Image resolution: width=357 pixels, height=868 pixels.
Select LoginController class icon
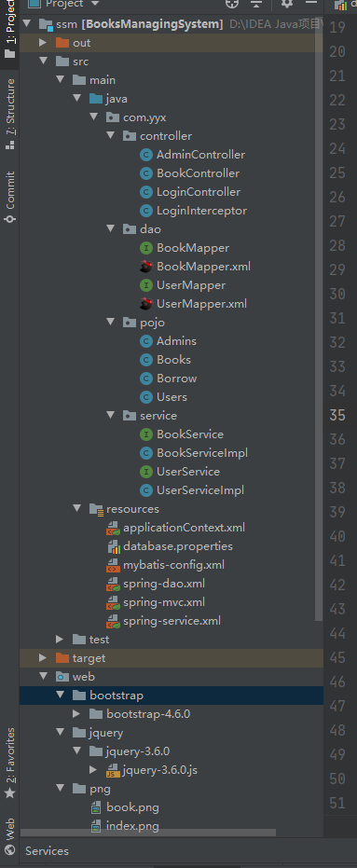pos(146,192)
